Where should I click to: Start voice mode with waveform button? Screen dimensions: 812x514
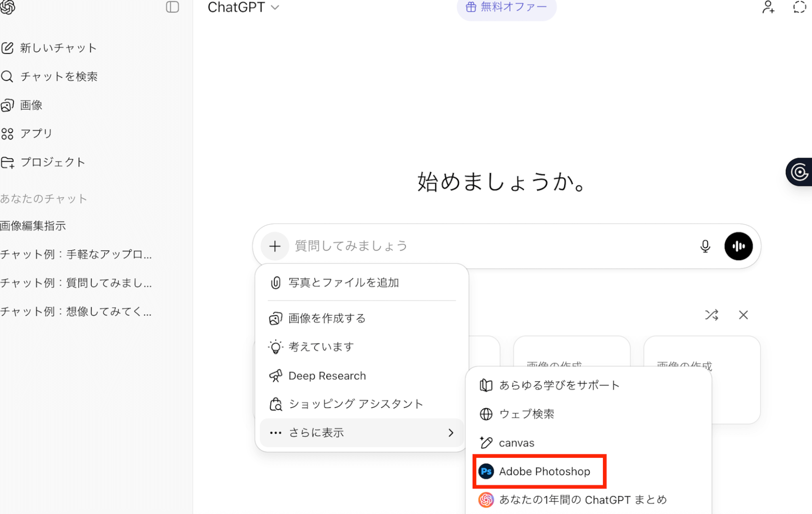(738, 246)
